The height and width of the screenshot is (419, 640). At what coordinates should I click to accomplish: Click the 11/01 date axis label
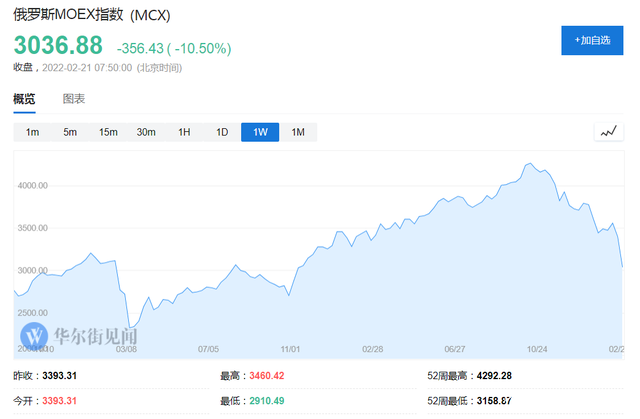pyautogui.click(x=290, y=349)
